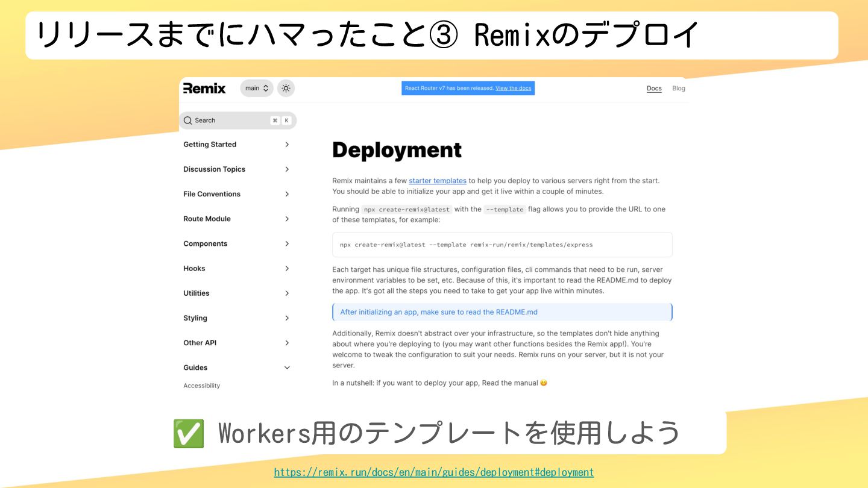Image resolution: width=868 pixels, height=488 pixels.
Task: Click the npx create-remix express command block
Action: [x=502, y=245]
